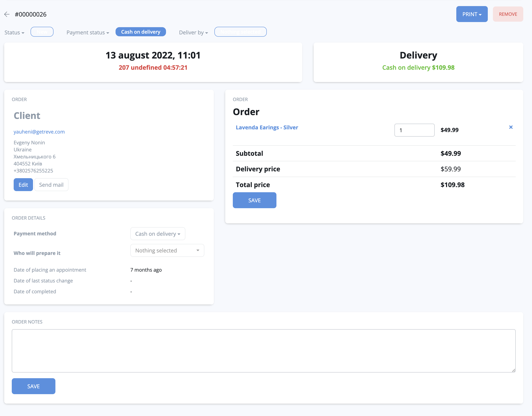532x416 pixels.
Task: Click the REMOVE order button
Action: coord(508,14)
